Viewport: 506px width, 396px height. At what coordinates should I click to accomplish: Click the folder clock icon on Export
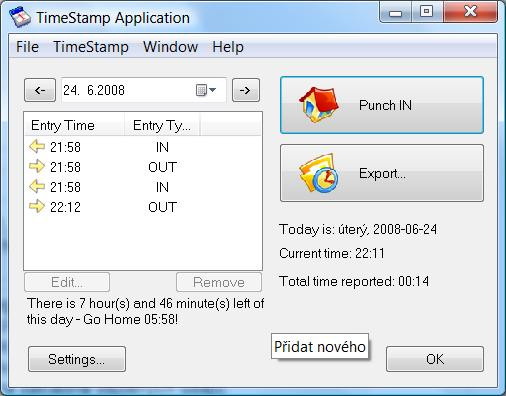[x=319, y=173]
